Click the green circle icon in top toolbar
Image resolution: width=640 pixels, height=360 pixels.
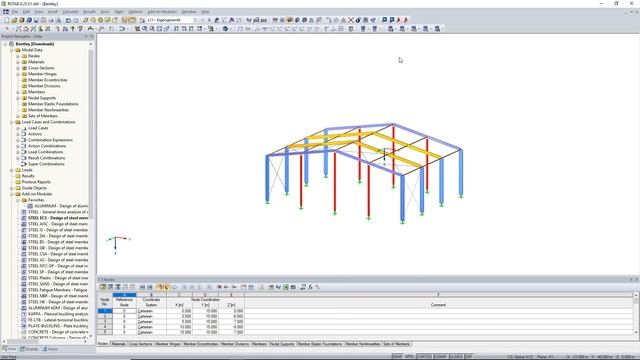[x=100, y=20]
